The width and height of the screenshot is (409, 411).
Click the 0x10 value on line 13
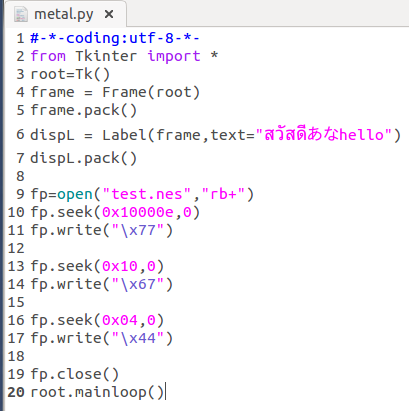pos(120,266)
